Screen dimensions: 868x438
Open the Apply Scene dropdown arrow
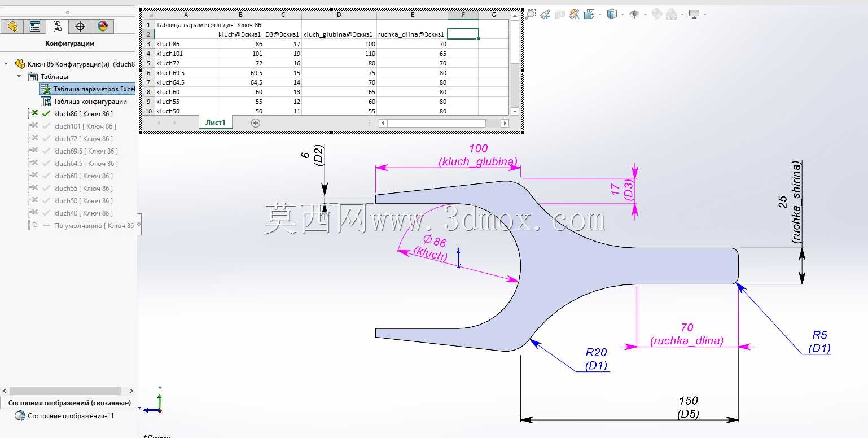(x=682, y=15)
